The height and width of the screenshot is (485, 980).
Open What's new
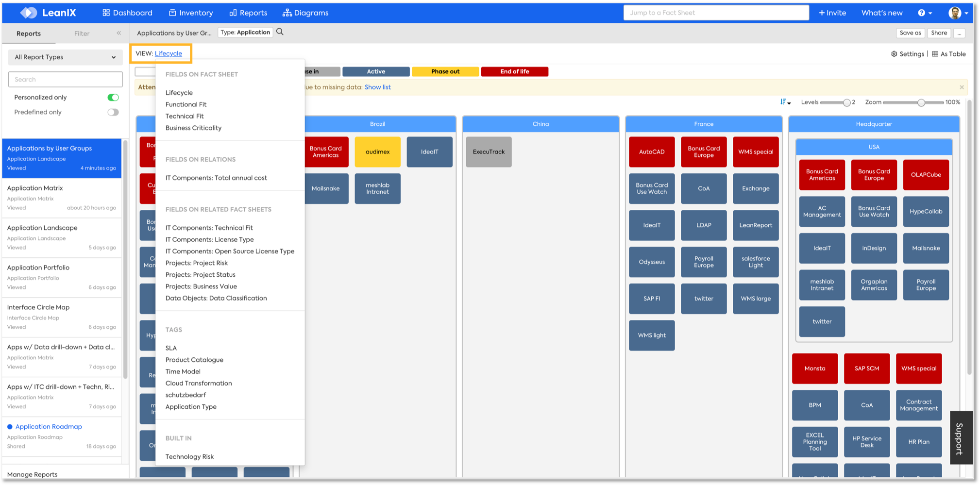coord(882,13)
